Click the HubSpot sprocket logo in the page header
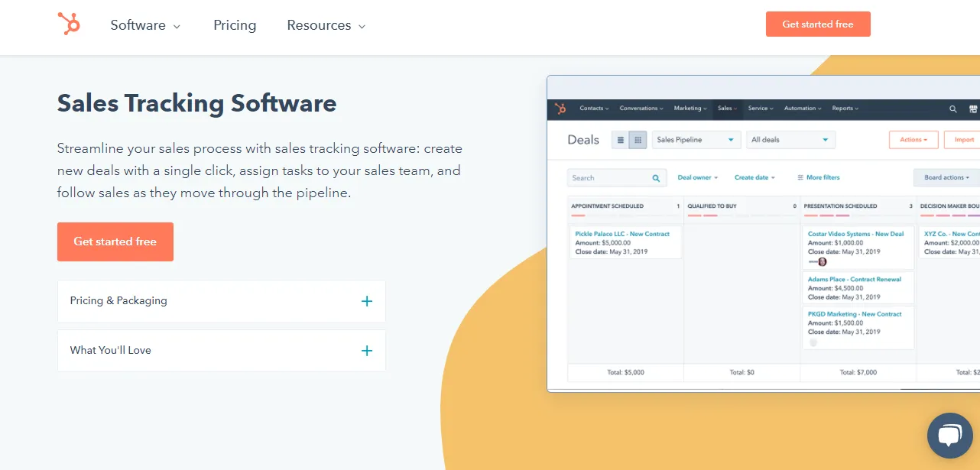Screen dimensions: 980x470 pos(69,24)
